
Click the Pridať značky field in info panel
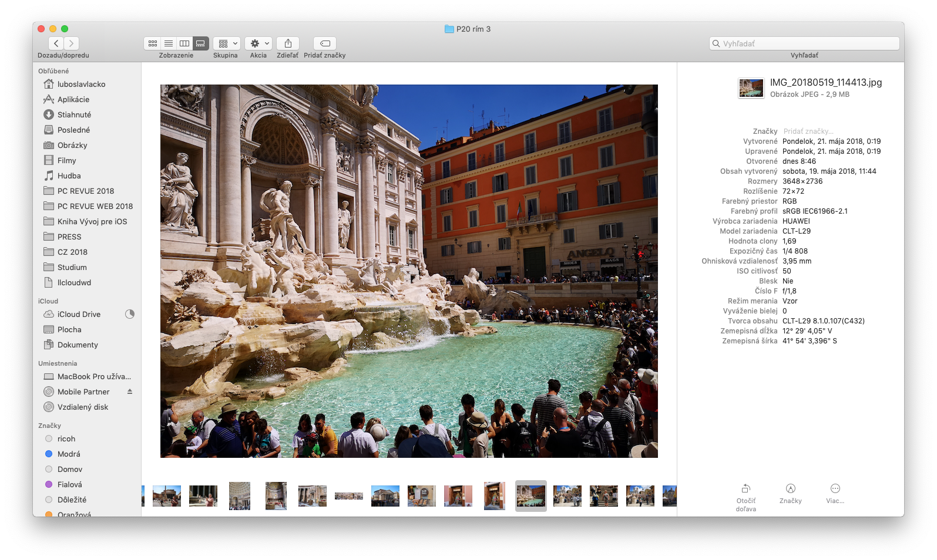808,131
